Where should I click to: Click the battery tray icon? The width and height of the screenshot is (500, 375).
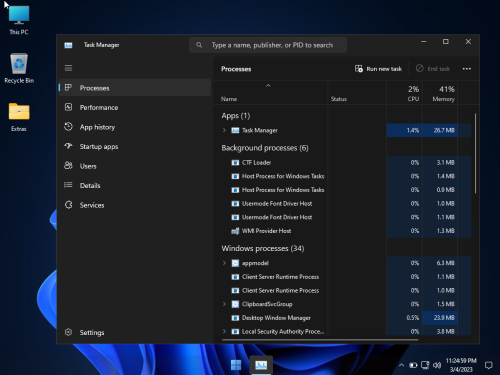pos(413,365)
